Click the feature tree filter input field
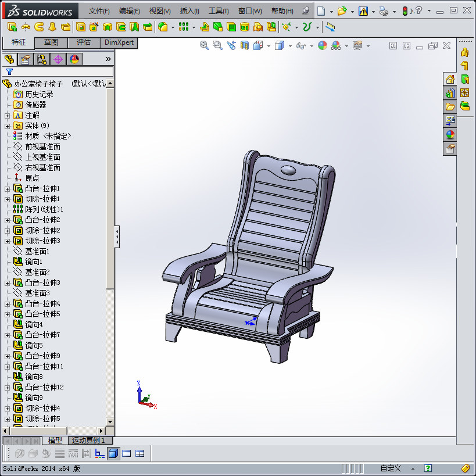The height and width of the screenshot is (476, 476). coord(58,71)
